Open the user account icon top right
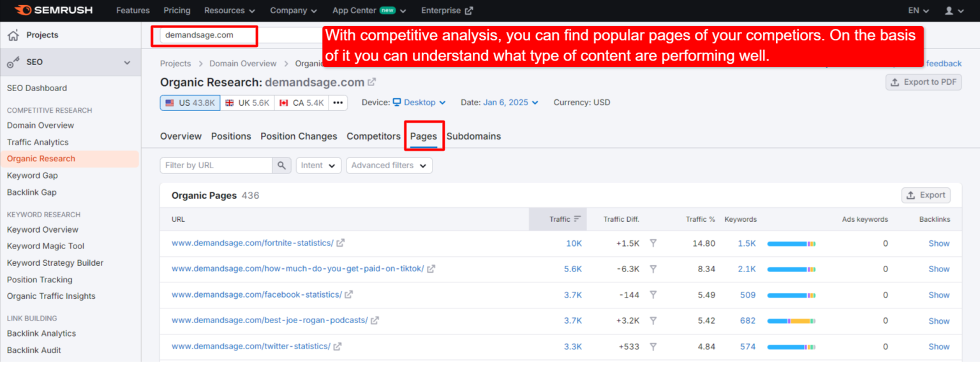 pyautogui.click(x=950, y=10)
